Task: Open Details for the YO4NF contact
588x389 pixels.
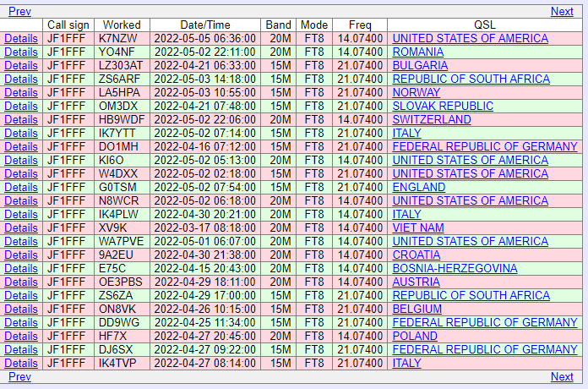Action: pos(21,52)
